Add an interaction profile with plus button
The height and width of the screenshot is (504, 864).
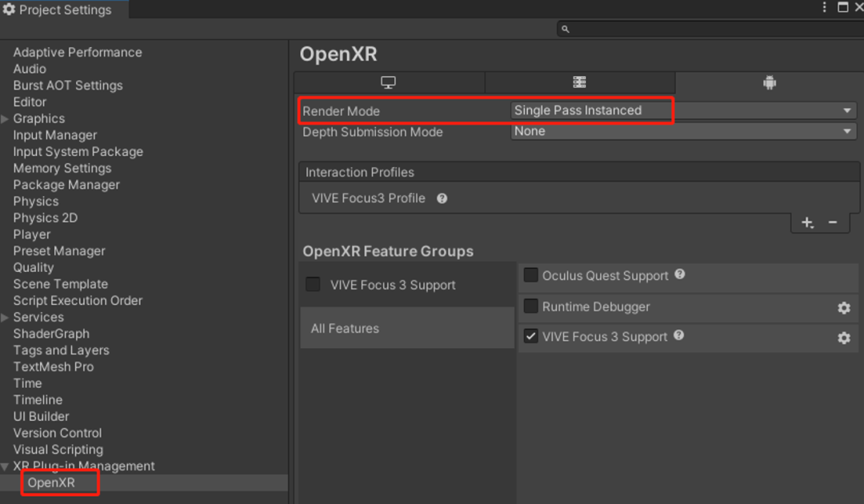click(x=807, y=222)
